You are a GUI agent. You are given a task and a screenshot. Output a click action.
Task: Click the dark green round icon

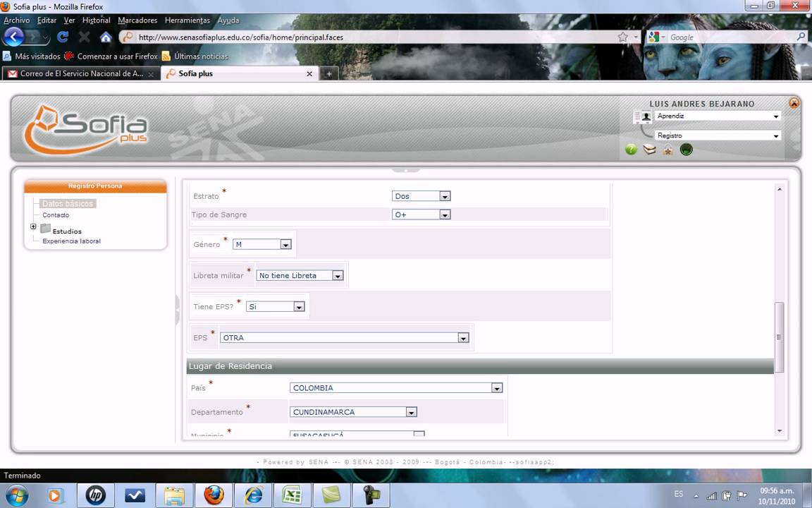686,150
